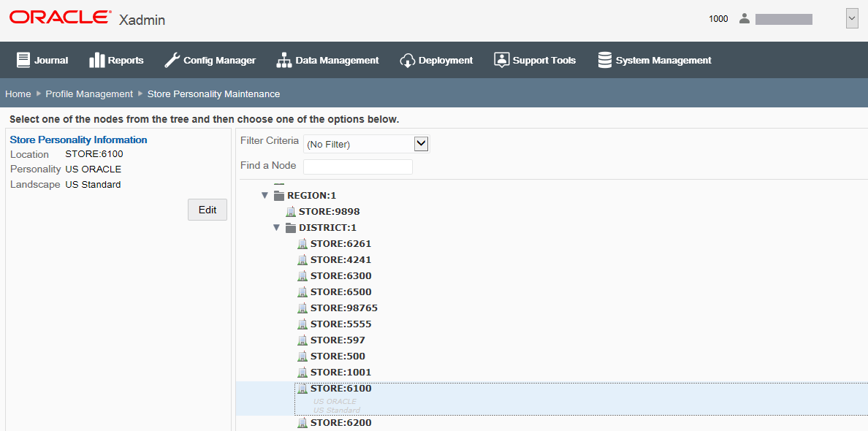Collapse the REGION:1 tree node
Image resolution: width=868 pixels, height=431 pixels.
click(x=264, y=195)
